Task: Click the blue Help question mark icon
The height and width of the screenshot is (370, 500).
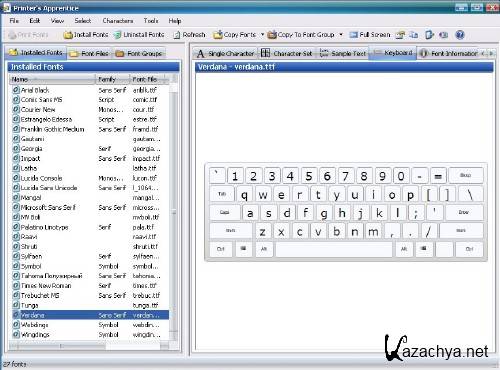Action: click(460, 35)
